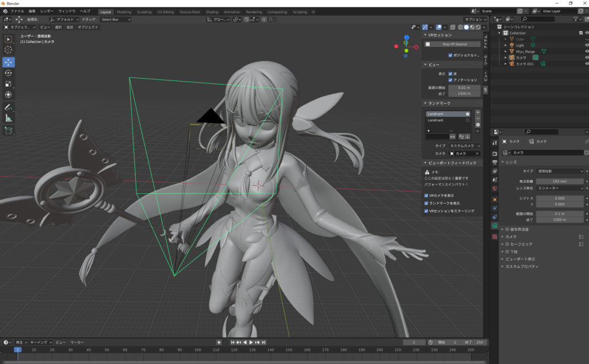Open the カスタムカメラ type dropdown

[x=465, y=146]
